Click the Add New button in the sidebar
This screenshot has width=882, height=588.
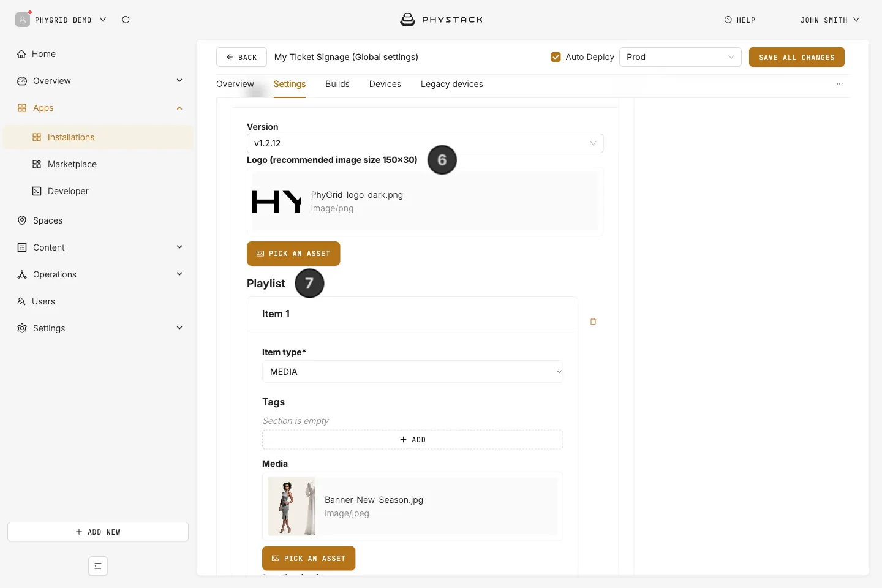pyautogui.click(x=98, y=532)
